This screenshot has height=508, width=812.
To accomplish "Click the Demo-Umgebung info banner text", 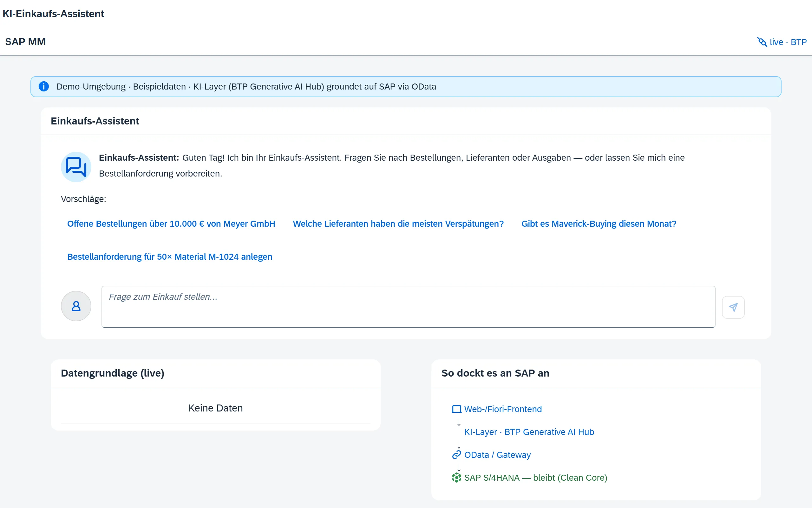I will 246,86.
